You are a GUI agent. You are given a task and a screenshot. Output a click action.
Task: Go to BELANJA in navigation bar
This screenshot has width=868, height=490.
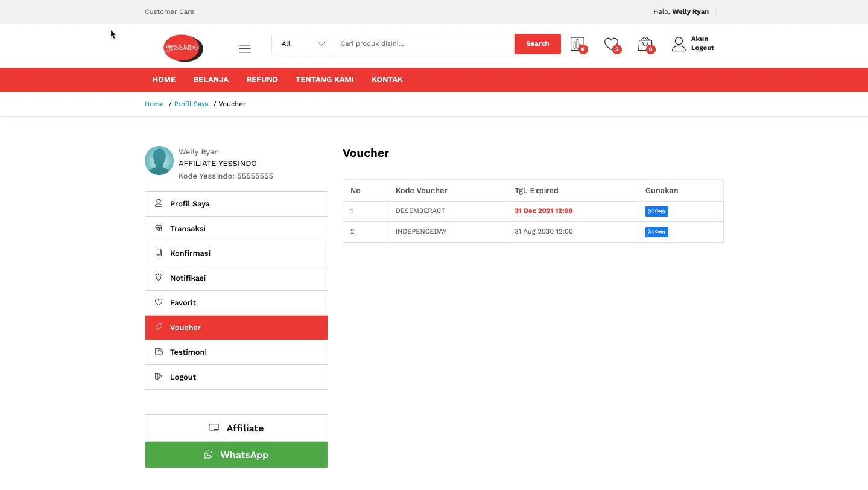pyautogui.click(x=211, y=80)
